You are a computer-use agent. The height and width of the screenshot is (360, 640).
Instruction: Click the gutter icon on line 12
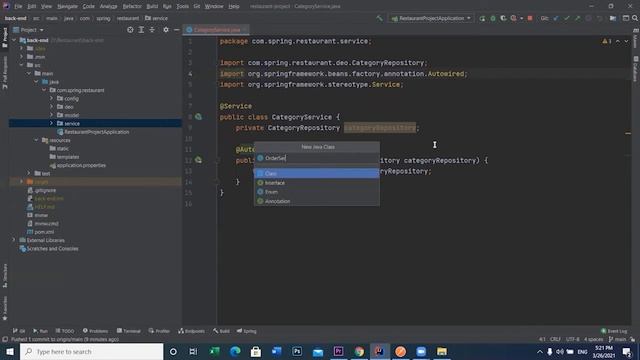click(198, 160)
